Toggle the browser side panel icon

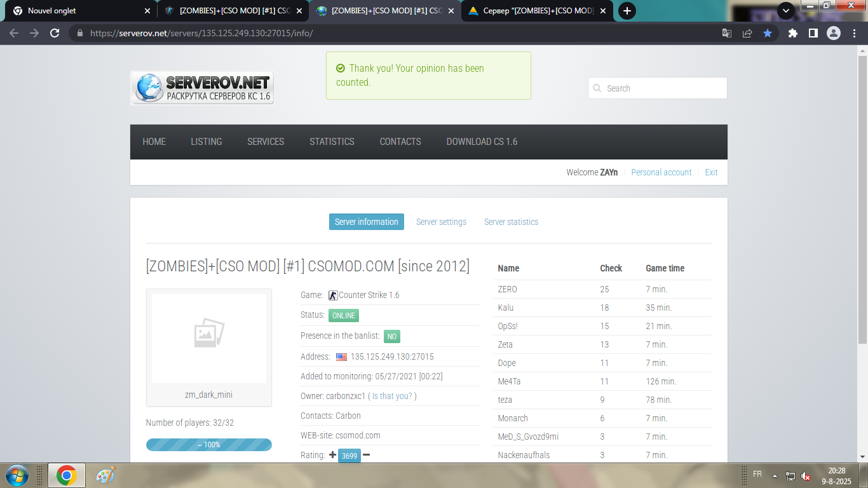tap(813, 33)
